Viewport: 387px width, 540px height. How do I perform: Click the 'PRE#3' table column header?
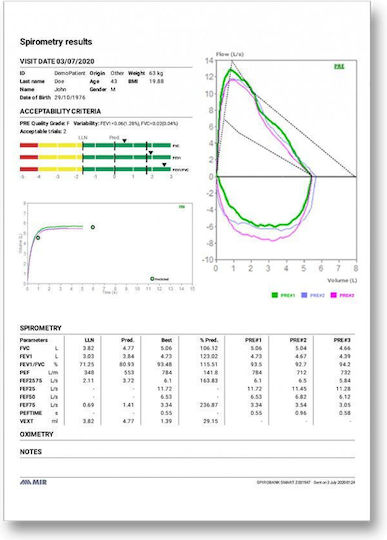click(342, 340)
